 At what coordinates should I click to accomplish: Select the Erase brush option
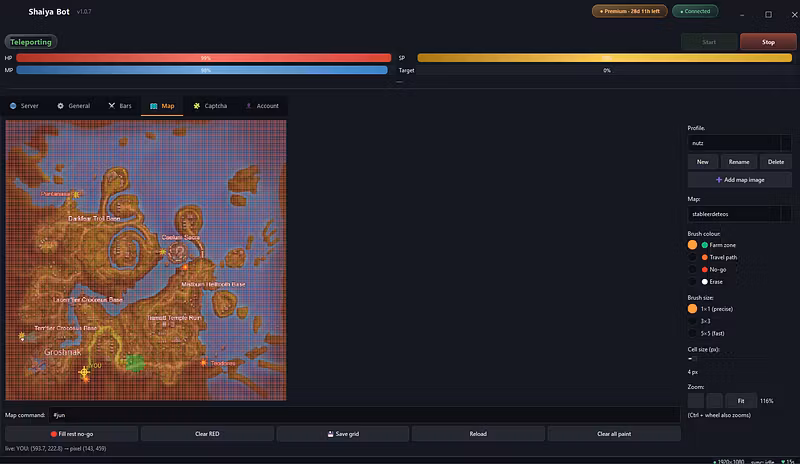(x=692, y=282)
